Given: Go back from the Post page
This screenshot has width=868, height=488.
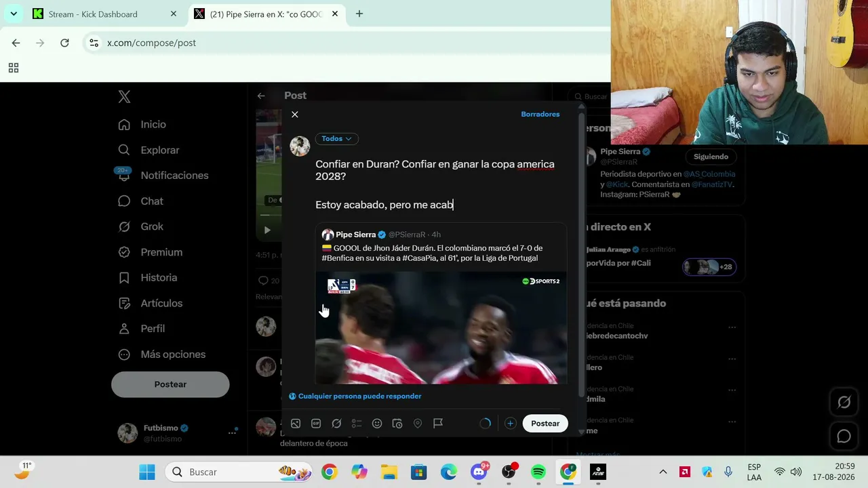Looking at the screenshot, I should 261,96.
